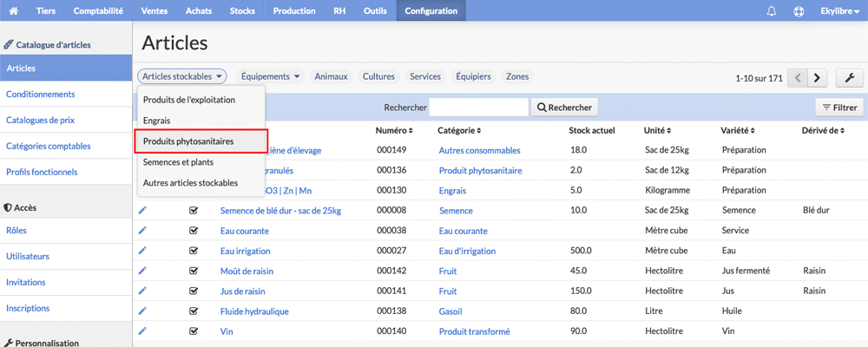Open the Configuration menu
Viewport: 868px width, 347px height.
click(431, 10)
